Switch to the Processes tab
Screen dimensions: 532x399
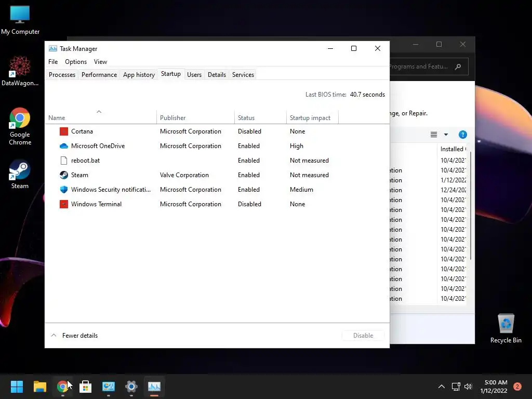coord(62,75)
